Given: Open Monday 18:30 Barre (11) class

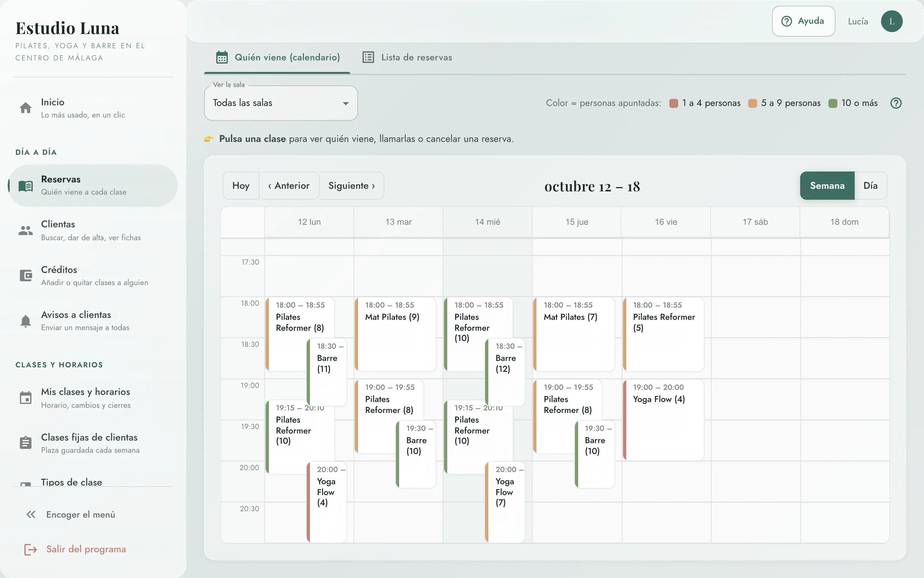Looking at the screenshot, I should [327, 372].
